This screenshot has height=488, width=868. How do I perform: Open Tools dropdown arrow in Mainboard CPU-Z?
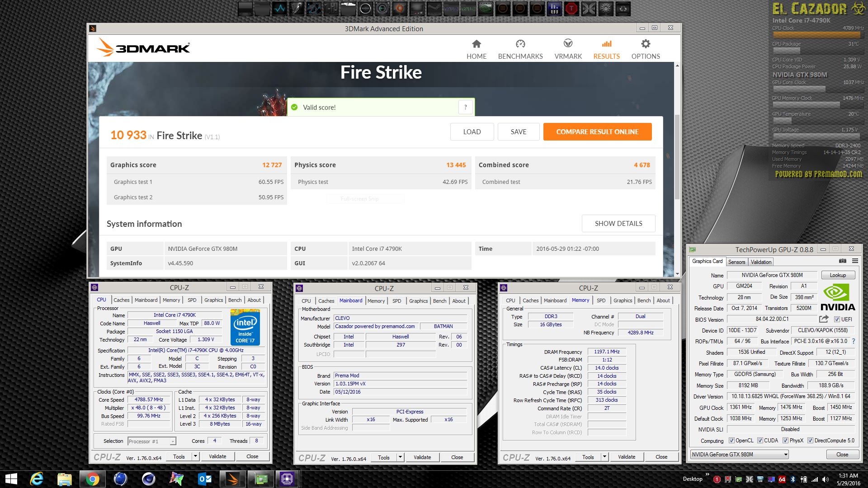(x=400, y=457)
